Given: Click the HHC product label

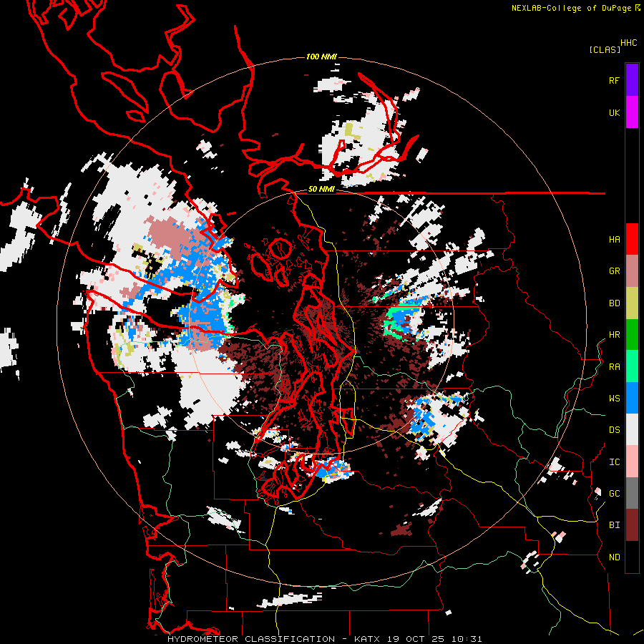Looking at the screenshot, I should click(628, 43).
